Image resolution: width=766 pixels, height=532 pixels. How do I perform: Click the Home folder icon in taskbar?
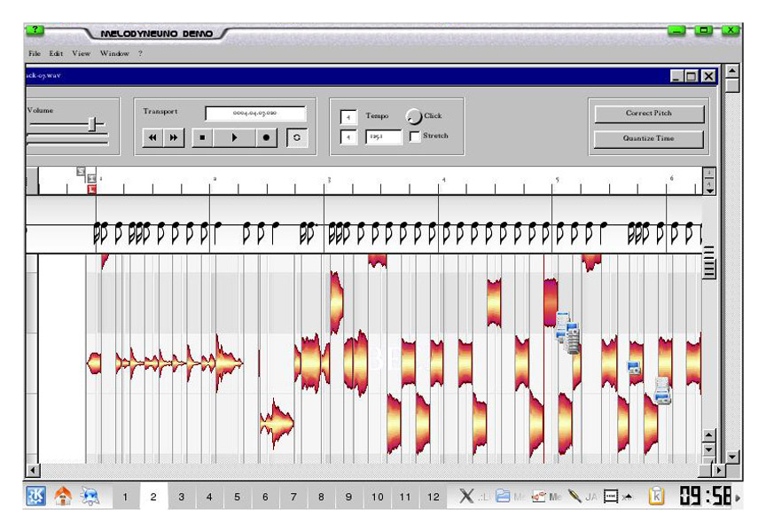(63, 497)
